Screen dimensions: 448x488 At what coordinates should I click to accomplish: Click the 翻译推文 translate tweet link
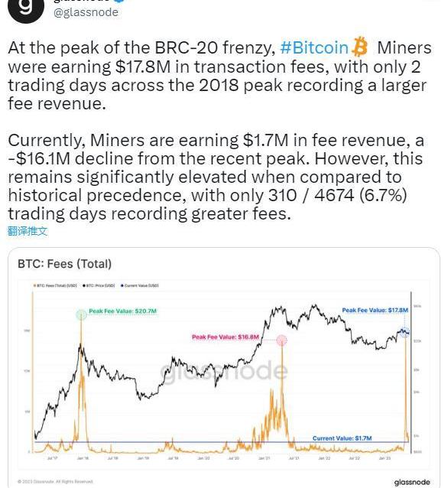[x=28, y=231]
